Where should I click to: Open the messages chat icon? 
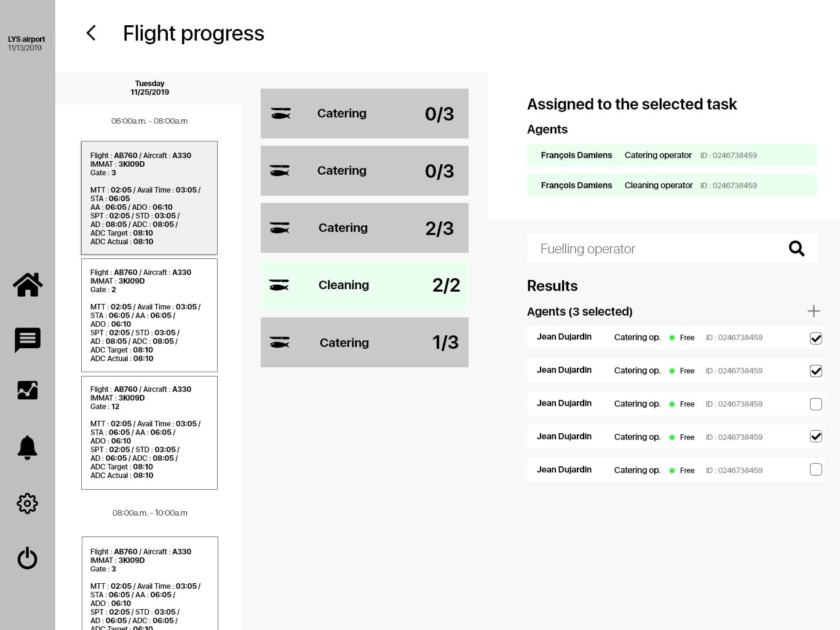click(28, 340)
